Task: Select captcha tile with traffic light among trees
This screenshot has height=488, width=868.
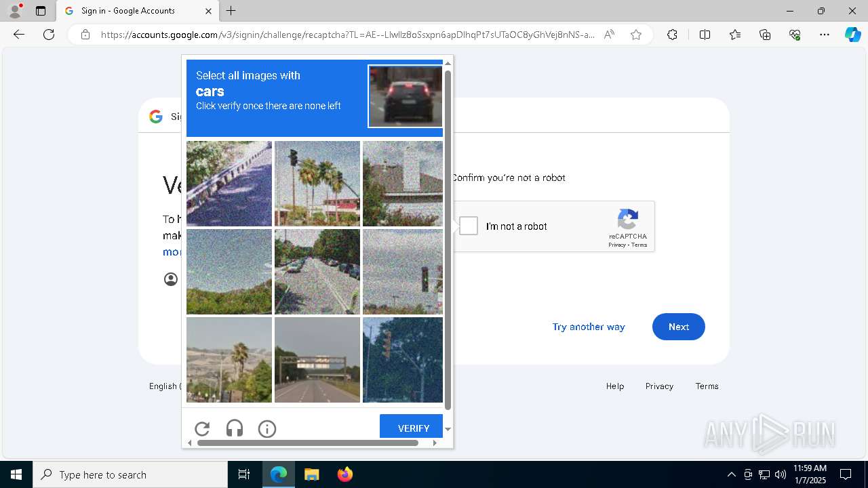Action: (403, 360)
